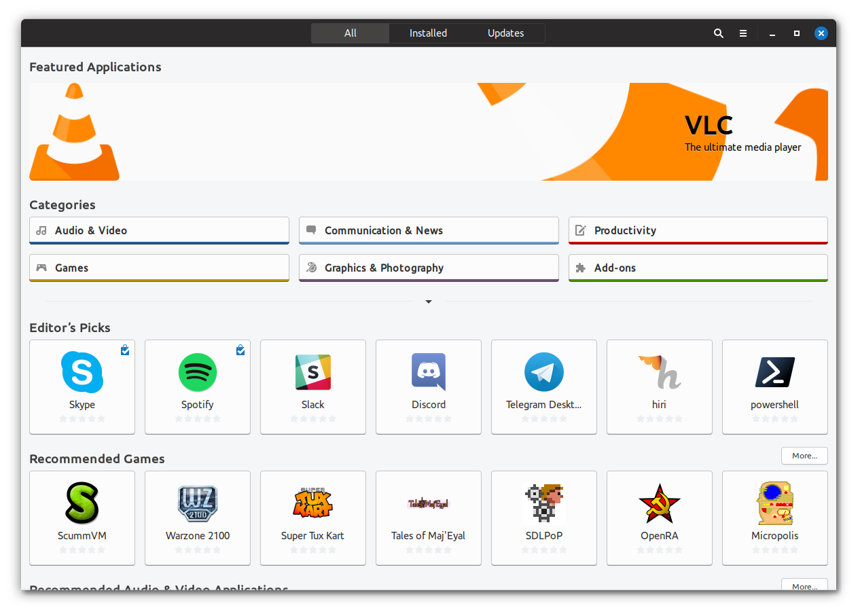Expand the categories list arrow
This screenshot has width=860, height=616.
point(429,302)
